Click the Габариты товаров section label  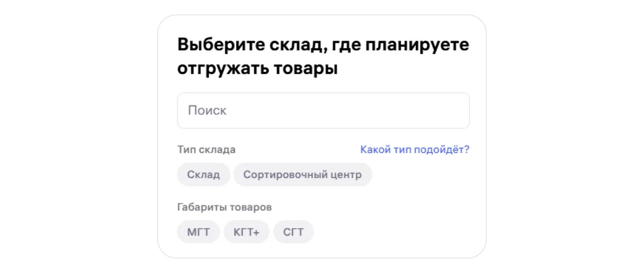click(x=224, y=207)
